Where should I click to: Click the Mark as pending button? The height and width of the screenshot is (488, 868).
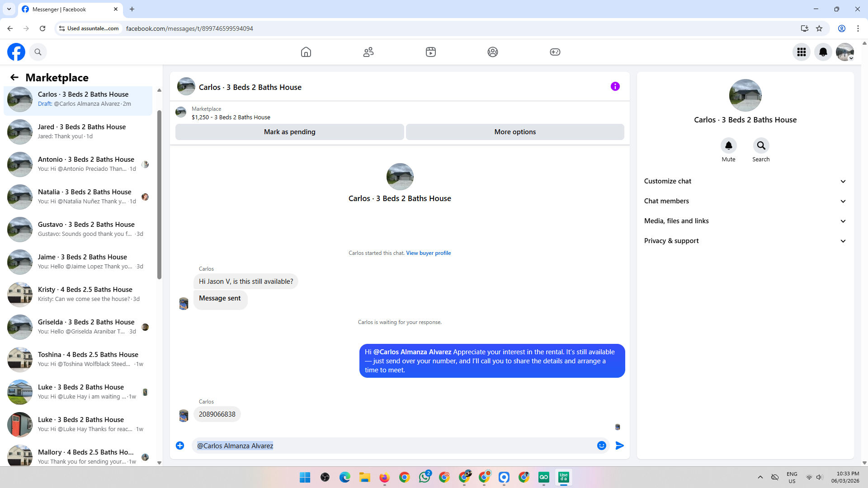(x=289, y=132)
